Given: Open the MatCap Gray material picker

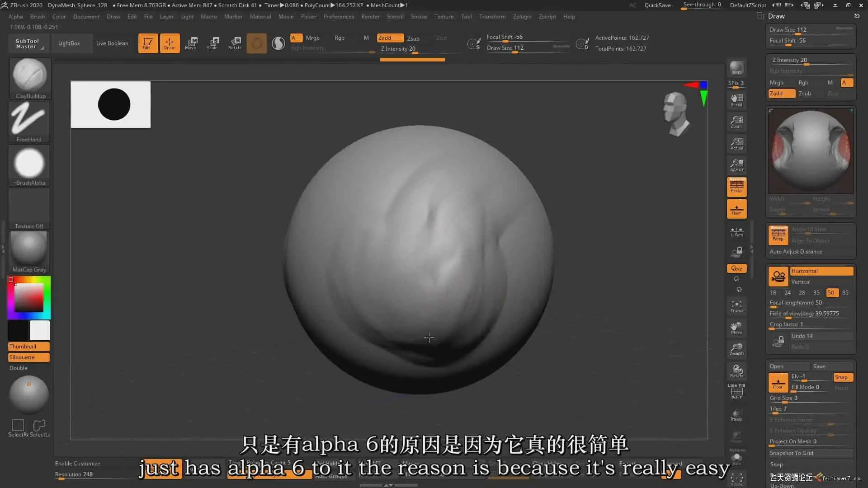Looking at the screenshot, I should (x=29, y=252).
